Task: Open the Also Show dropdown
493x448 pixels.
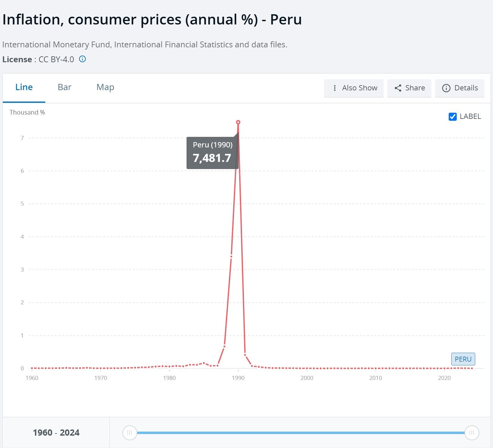Action: (354, 88)
